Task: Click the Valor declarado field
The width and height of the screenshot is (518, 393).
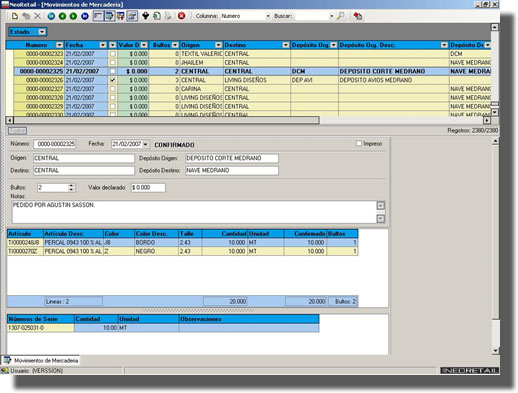Action: pos(148,188)
